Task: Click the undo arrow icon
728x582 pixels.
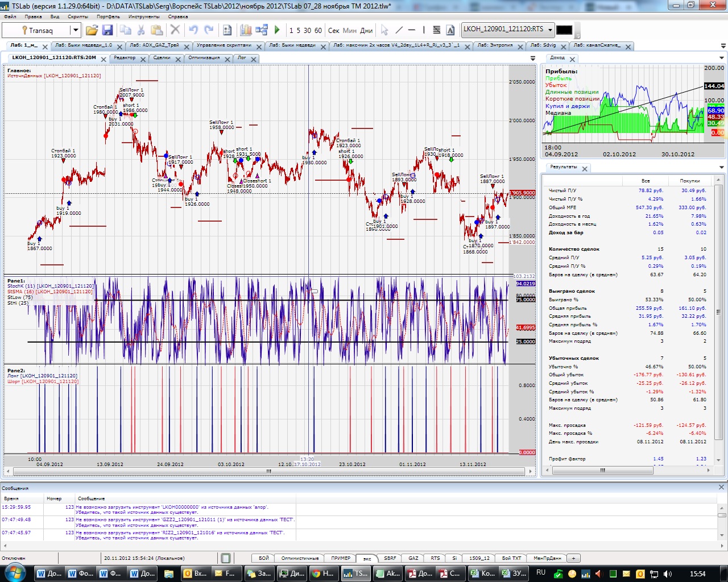Action: (x=193, y=30)
